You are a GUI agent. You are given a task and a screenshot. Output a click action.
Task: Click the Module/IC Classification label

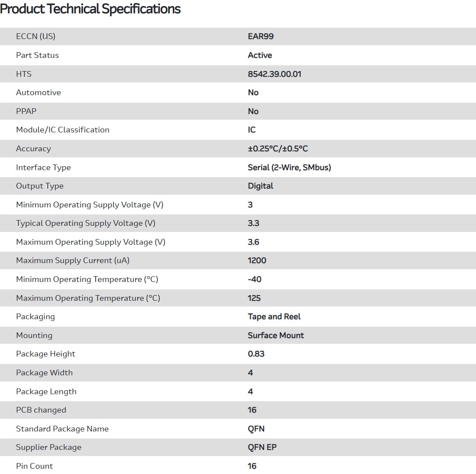coord(62,130)
